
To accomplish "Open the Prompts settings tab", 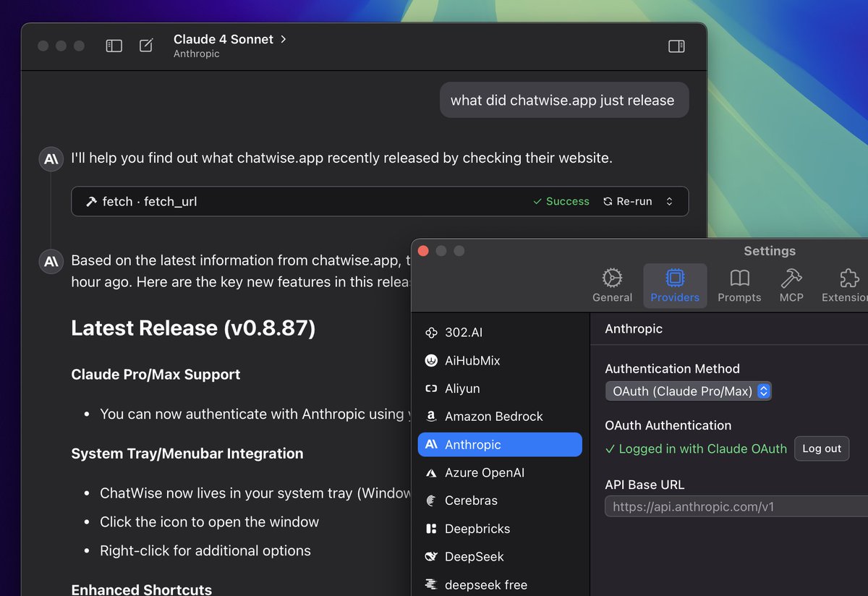I will [x=739, y=286].
